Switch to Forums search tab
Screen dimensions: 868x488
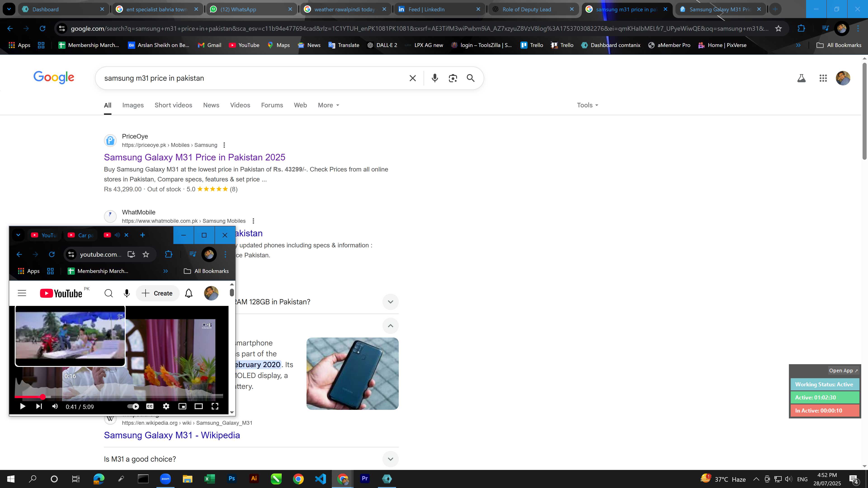[x=272, y=105]
